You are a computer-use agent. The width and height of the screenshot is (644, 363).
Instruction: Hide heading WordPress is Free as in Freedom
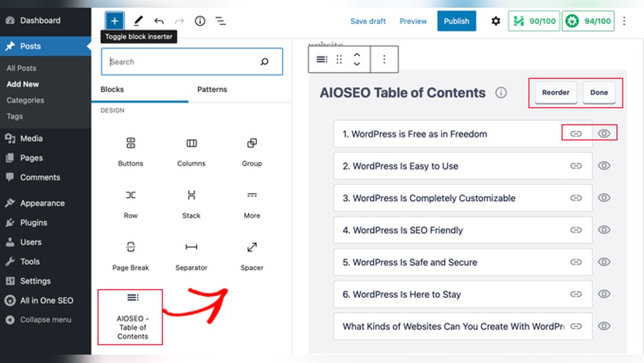604,133
